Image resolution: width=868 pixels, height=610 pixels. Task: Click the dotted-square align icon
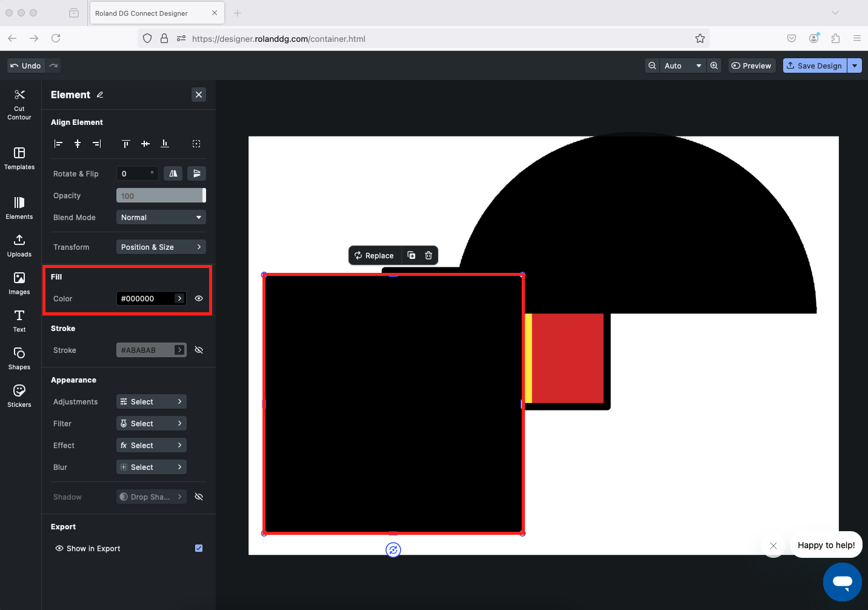[196, 144]
